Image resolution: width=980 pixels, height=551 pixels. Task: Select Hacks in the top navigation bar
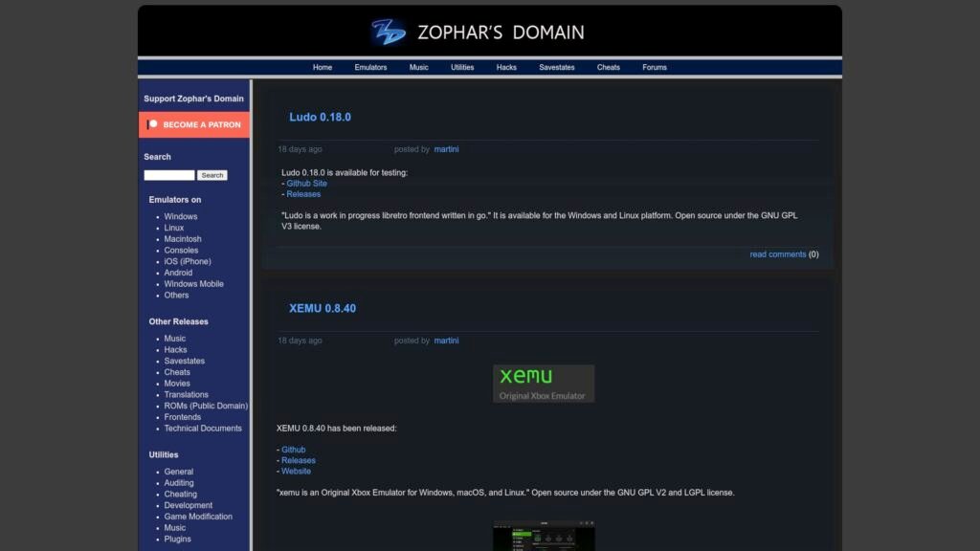coord(506,68)
